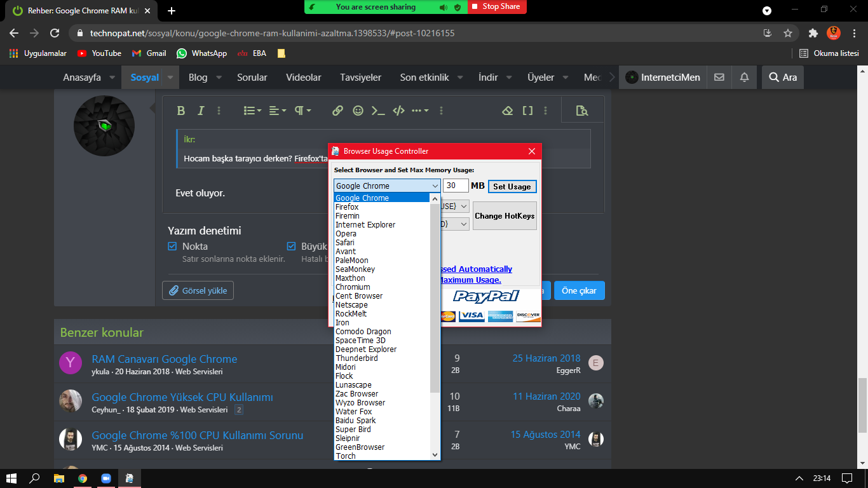The width and height of the screenshot is (868, 488).
Task: Open File Explorer from the taskbar
Action: point(58,478)
